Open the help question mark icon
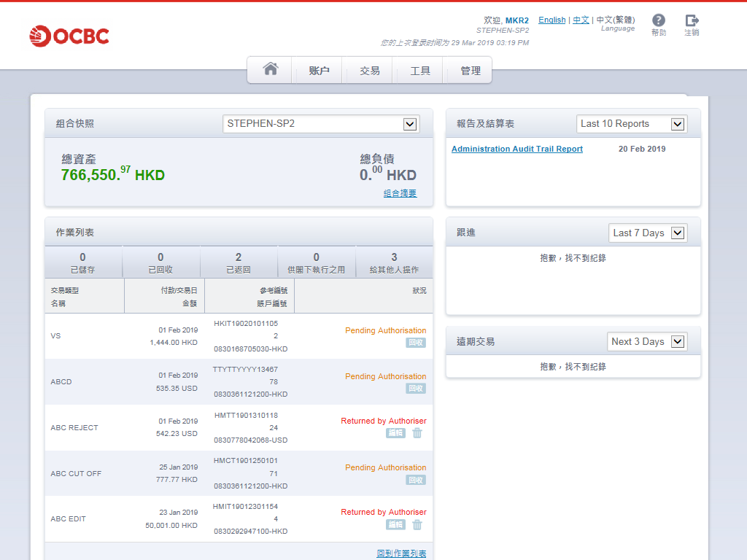Image resolution: width=747 pixels, height=560 pixels. pyautogui.click(x=659, y=21)
